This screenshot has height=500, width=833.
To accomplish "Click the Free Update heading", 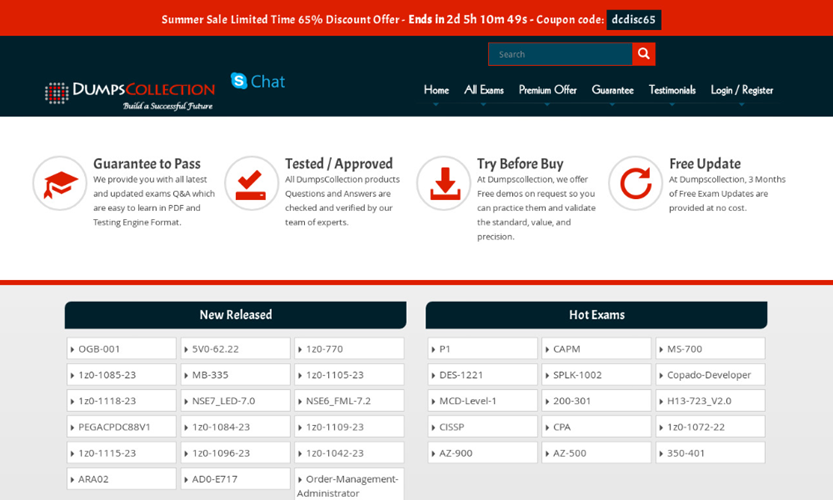I will (705, 164).
